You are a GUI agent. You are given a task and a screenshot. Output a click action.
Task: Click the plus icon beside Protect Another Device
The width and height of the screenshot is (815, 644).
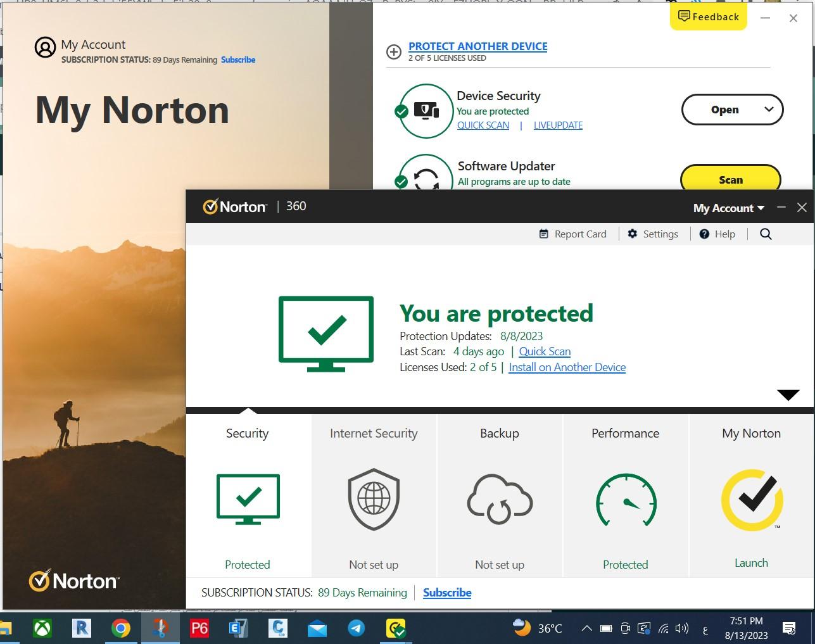pyautogui.click(x=394, y=52)
